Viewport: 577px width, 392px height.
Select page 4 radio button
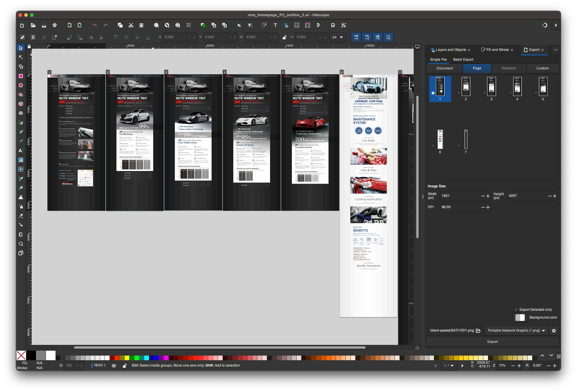tap(510, 93)
